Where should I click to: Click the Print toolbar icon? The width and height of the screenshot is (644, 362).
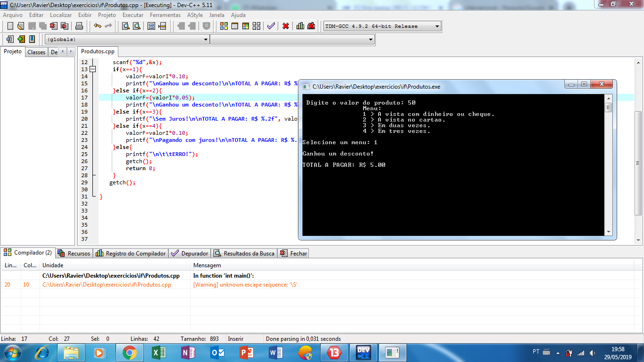coord(80,26)
